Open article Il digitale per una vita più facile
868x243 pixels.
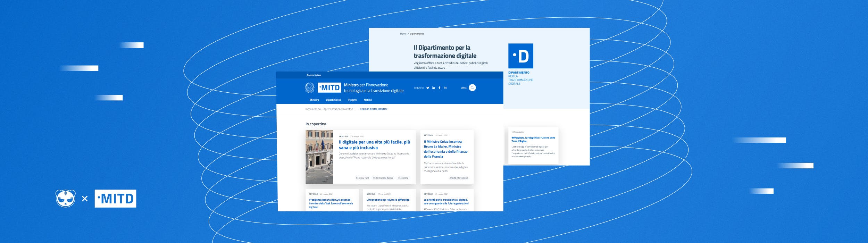coord(374,145)
